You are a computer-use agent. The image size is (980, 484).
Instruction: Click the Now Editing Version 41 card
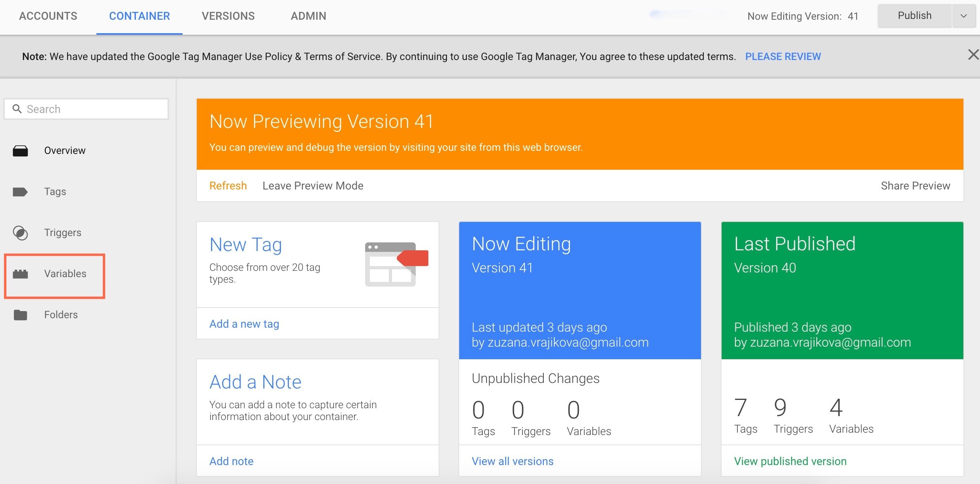tap(580, 291)
